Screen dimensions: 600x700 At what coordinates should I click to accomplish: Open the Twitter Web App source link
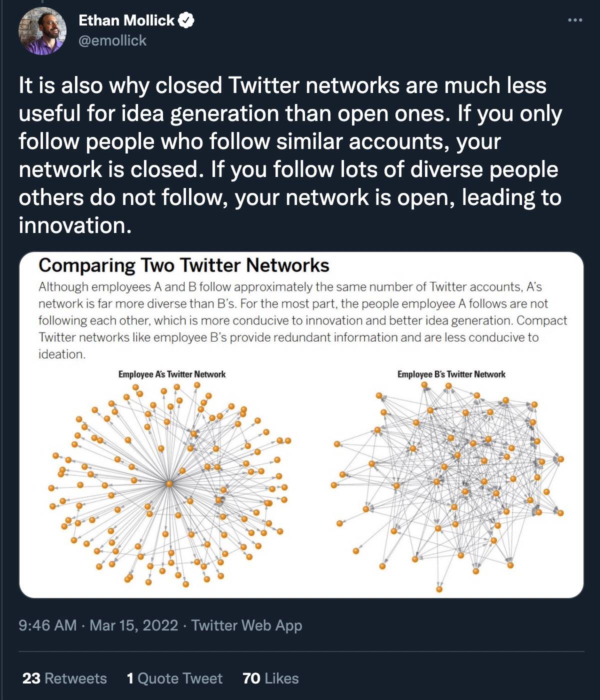246,625
